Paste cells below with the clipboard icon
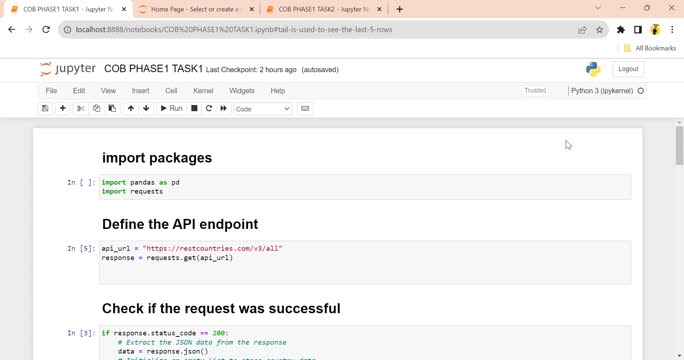This screenshot has height=360, width=684. coord(112,108)
